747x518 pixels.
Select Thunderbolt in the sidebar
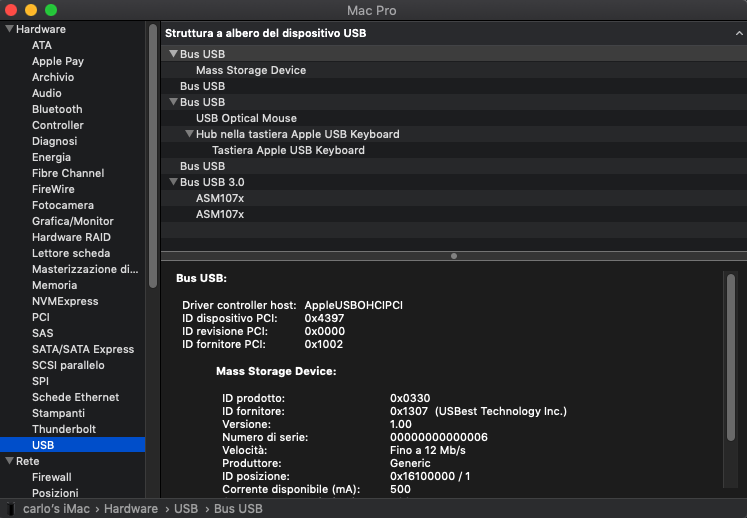(64, 429)
